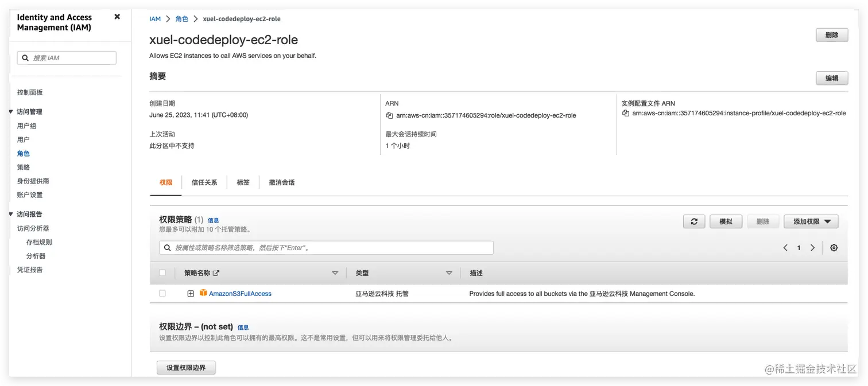
Task: Switch to the 标签 tab
Action: pyautogui.click(x=243, y=182)
